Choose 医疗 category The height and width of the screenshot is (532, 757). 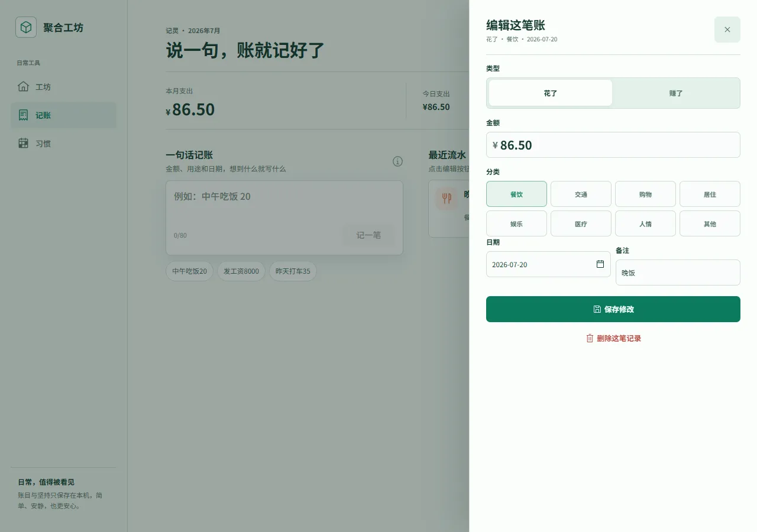[x=581, y=223]
